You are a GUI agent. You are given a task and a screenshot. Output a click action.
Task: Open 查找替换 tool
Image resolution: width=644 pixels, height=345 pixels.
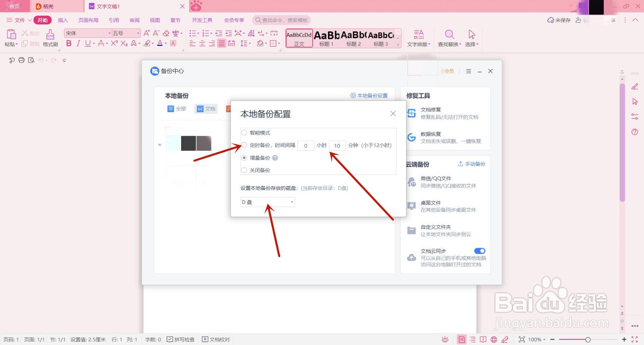tap(450, 39)
